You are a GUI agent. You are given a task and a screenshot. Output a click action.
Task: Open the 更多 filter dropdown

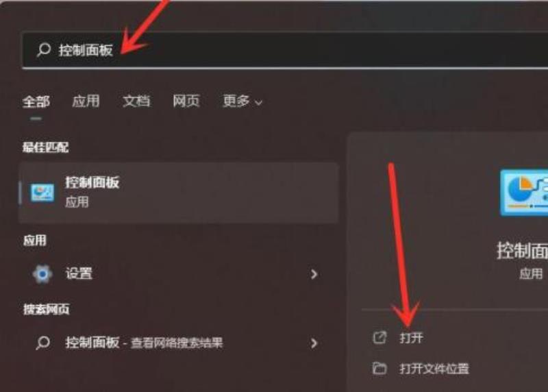242,101
